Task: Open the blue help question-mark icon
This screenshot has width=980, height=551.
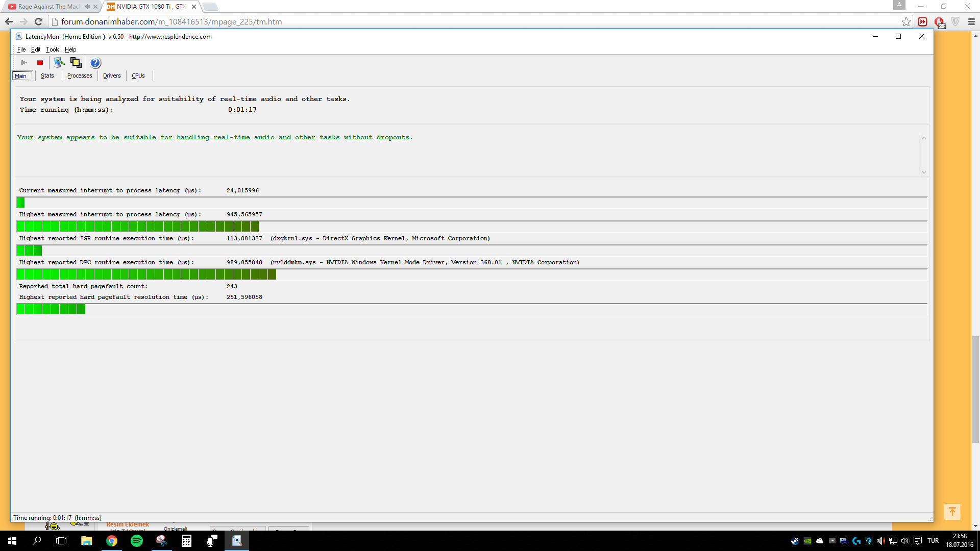Action: click(95, 63)
